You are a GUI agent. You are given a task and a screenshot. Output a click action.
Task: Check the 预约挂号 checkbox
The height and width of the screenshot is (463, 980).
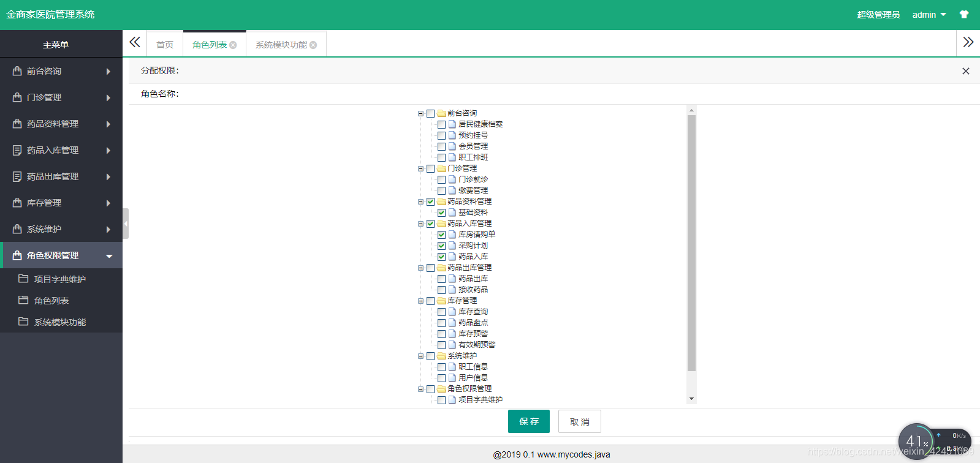(442, 136)
